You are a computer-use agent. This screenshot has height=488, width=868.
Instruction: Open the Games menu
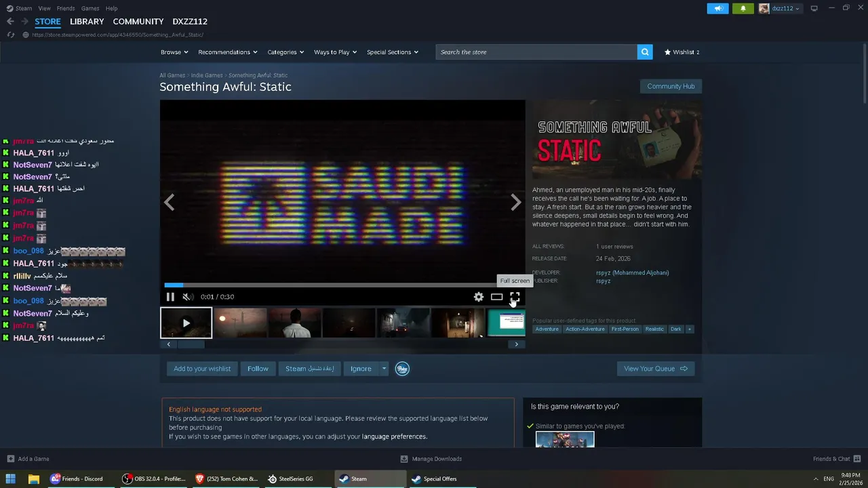click(x=90, y=8)
